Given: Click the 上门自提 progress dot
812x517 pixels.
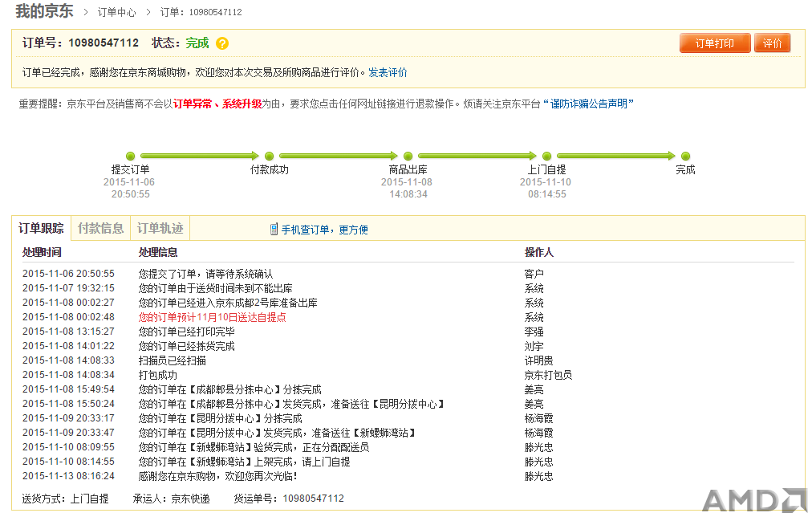Looking at the screenshot, I should [547, 156].
